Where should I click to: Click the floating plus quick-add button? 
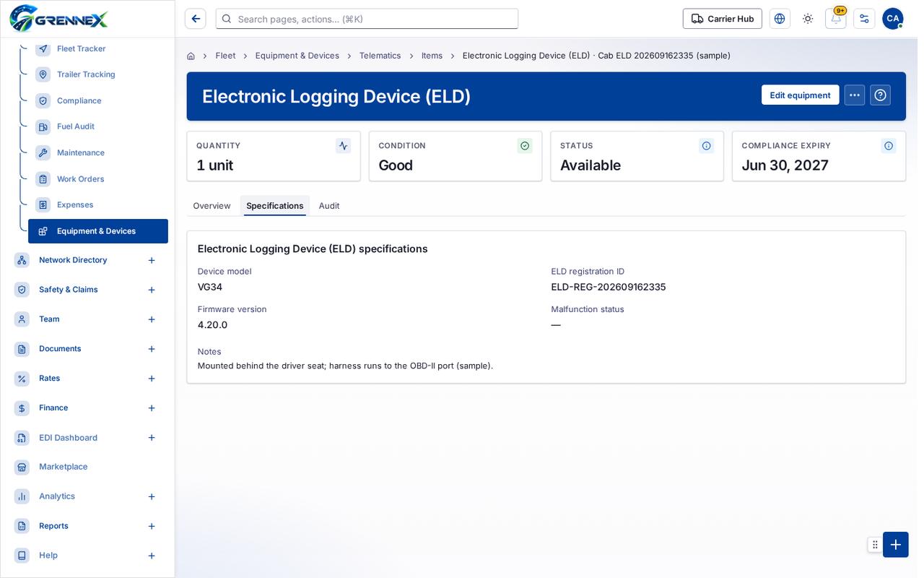coord(896,545)
